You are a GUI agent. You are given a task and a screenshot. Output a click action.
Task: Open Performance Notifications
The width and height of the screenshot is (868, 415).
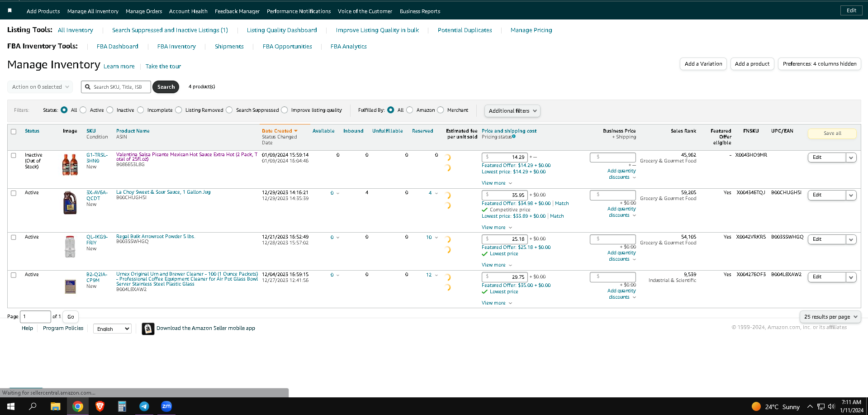[x=299, y=11]
